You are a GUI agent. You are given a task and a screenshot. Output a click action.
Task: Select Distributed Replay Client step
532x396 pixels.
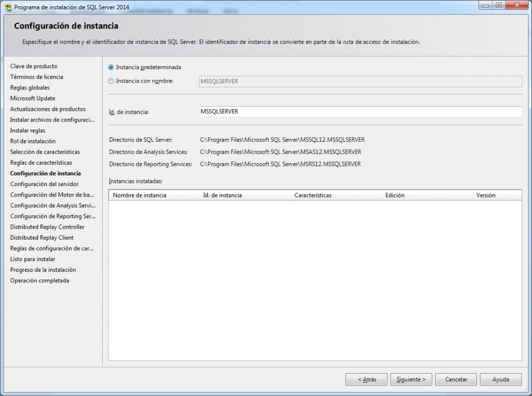click(42, 238)
